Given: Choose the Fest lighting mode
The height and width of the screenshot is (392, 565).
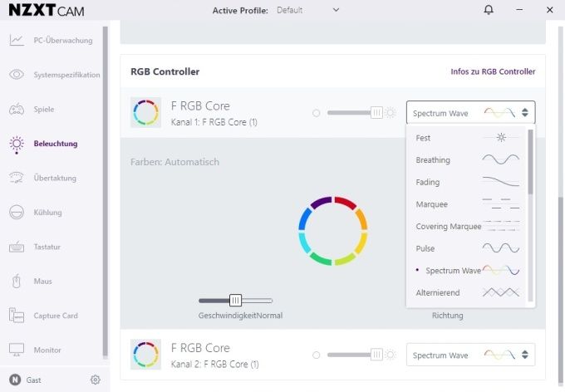Looking at the screenshot, I should (x=467, y=138).
